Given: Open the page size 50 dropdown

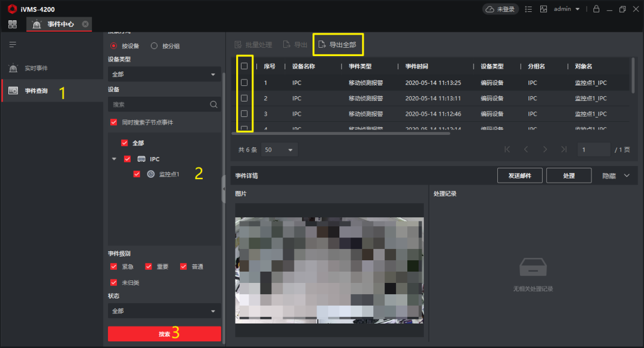Looking at the screenshot, I should (279, 150).
